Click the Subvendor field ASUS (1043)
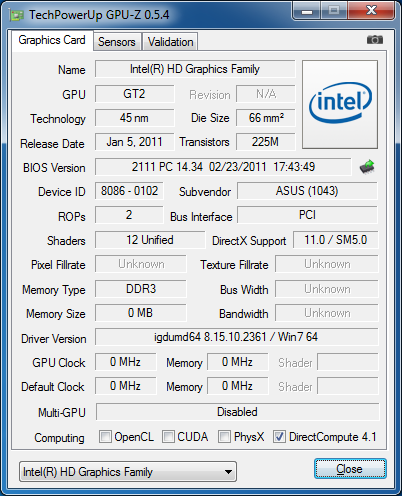The height and width of the screenshot is (496, 402). coord(307,191)
